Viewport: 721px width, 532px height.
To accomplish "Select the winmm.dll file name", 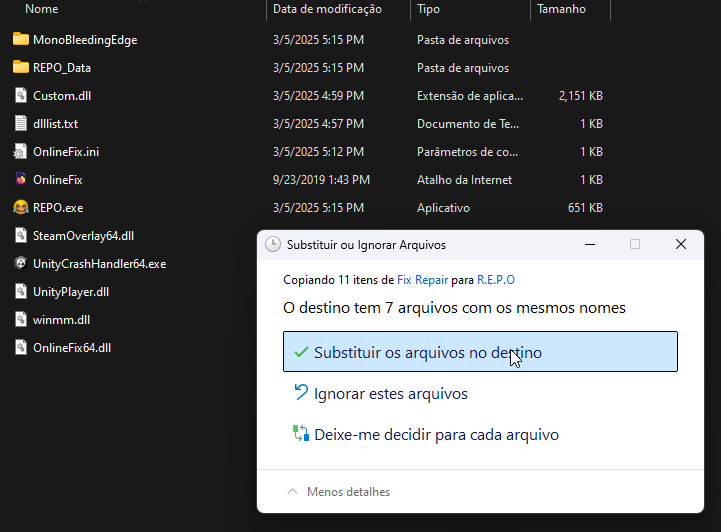I will 61,320.
